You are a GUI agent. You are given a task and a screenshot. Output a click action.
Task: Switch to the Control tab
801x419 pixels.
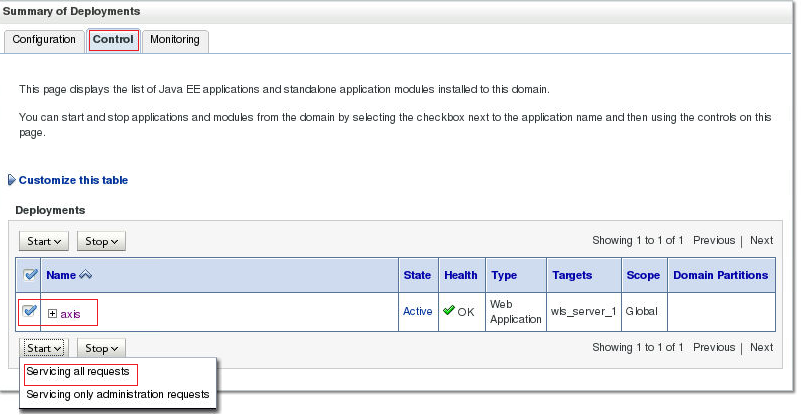(x=113, y=40)
